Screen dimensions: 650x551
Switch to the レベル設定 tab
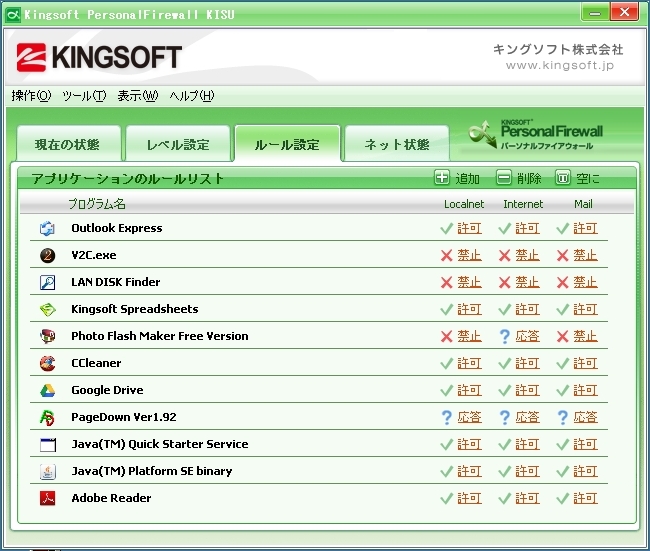pos(178,144)
